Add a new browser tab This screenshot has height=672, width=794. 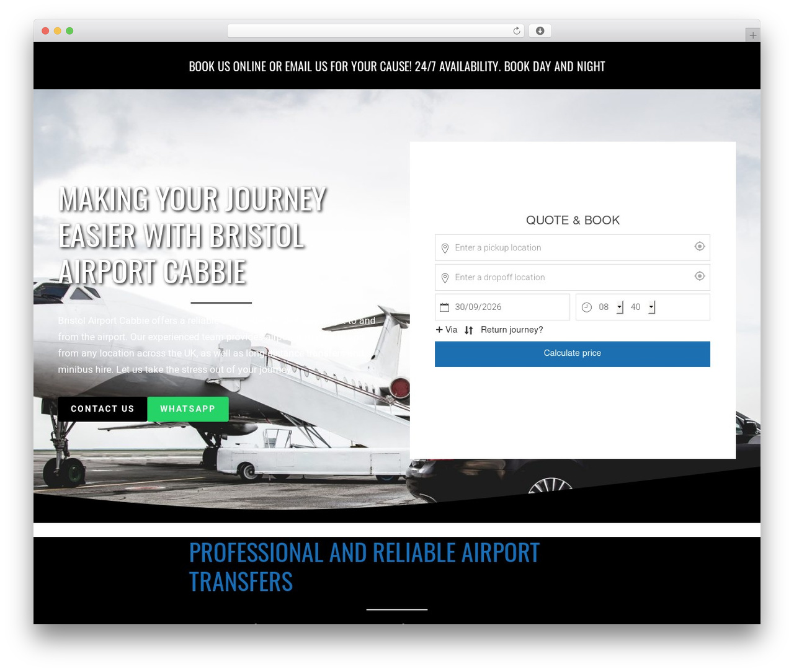752,35
